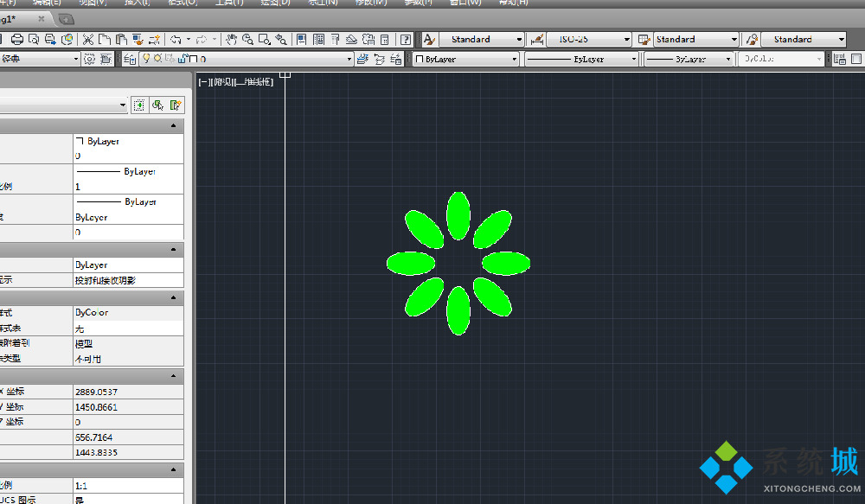Open the Help question mark icon
The image size is (865, 504).
406,39
